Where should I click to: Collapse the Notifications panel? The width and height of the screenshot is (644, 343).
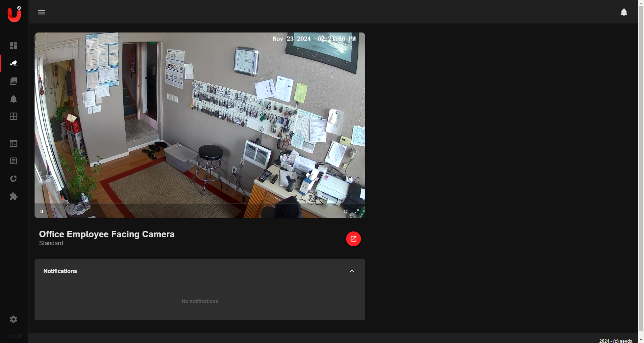352,271
